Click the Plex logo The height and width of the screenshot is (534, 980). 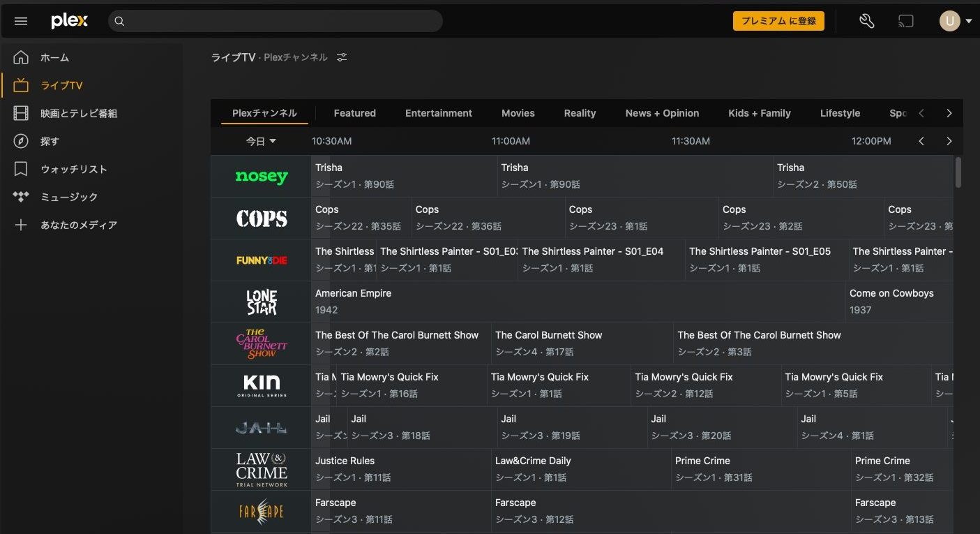70,21
